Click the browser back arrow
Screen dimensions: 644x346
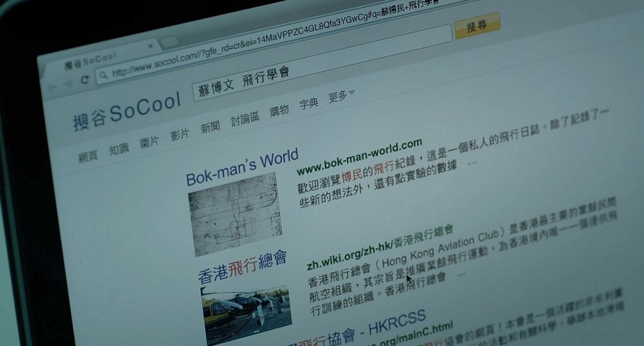tap(52, 86)
